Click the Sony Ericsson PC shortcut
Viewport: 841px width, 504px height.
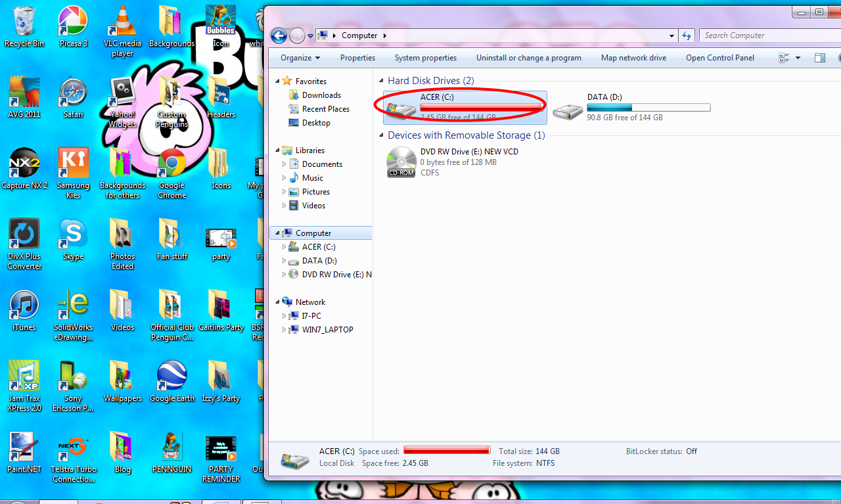tap(73, 386)
